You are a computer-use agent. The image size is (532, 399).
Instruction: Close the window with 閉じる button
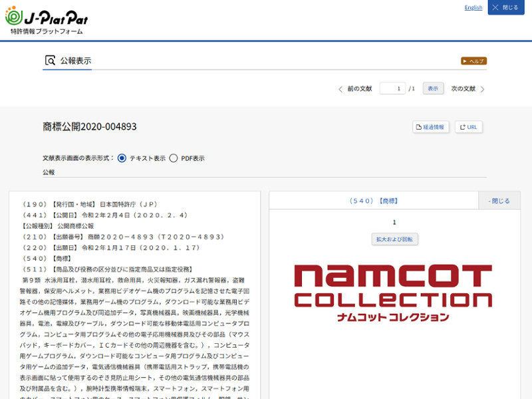[506, 7]
